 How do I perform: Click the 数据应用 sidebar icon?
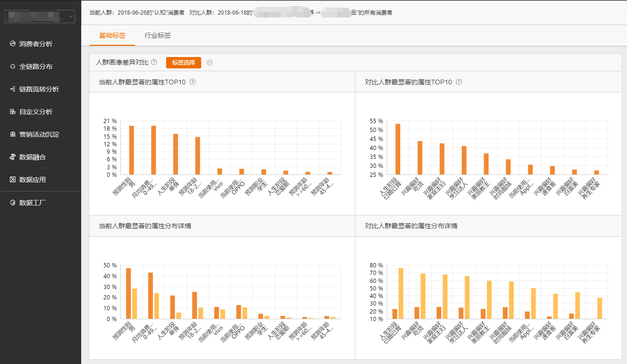13,180
